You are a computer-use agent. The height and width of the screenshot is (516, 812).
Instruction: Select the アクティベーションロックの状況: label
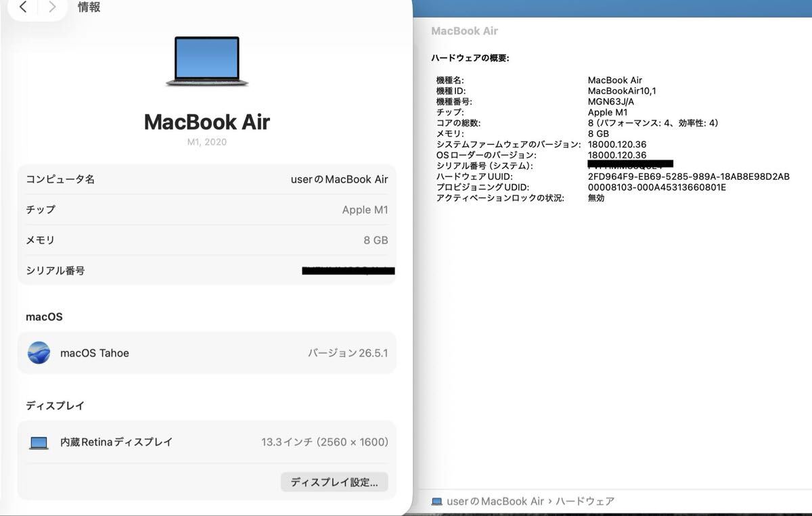500,198
